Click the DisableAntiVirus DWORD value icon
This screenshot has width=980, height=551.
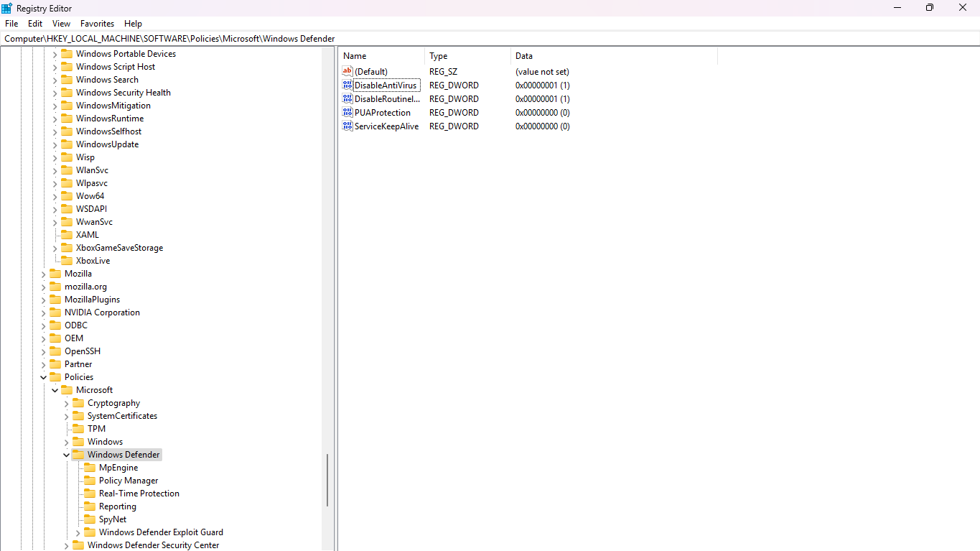coord(347,85)
